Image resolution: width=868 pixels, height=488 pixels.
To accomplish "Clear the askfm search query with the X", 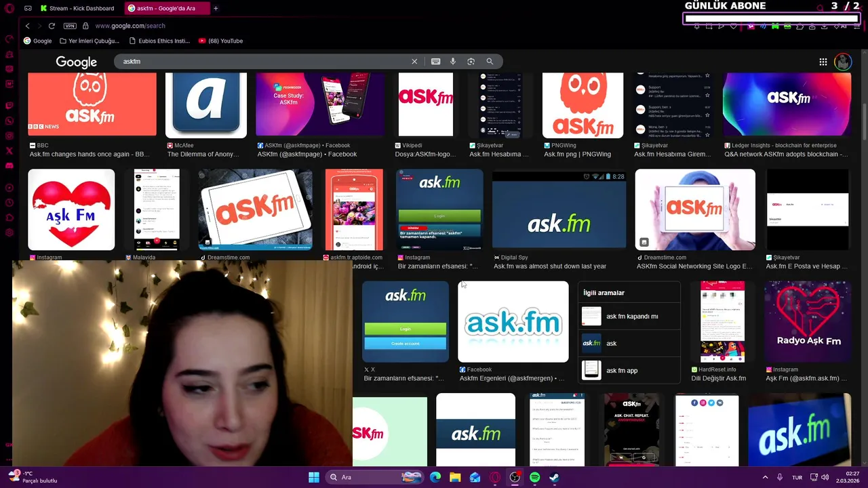I will point(414,61).
